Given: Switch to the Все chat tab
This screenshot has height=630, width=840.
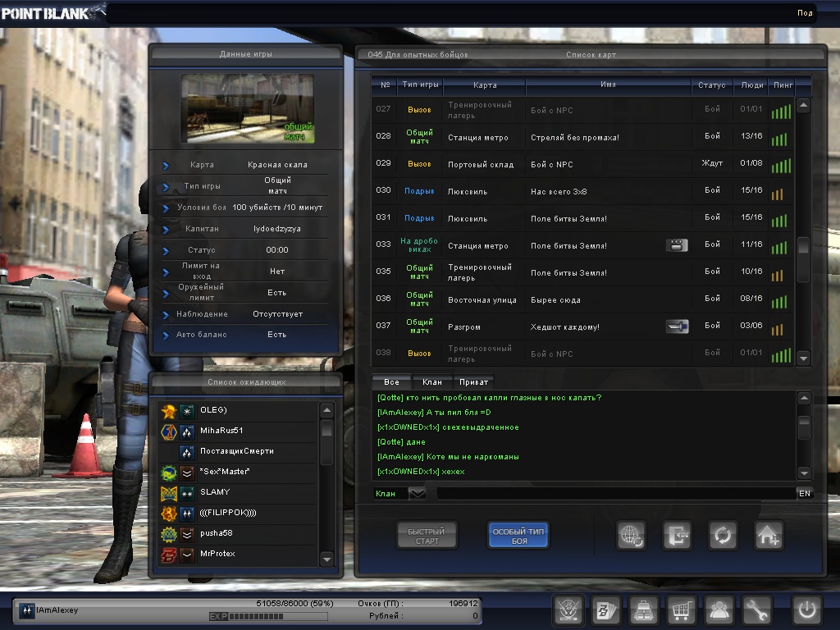Looking at the screenshot, I should [x=391, y=382].
